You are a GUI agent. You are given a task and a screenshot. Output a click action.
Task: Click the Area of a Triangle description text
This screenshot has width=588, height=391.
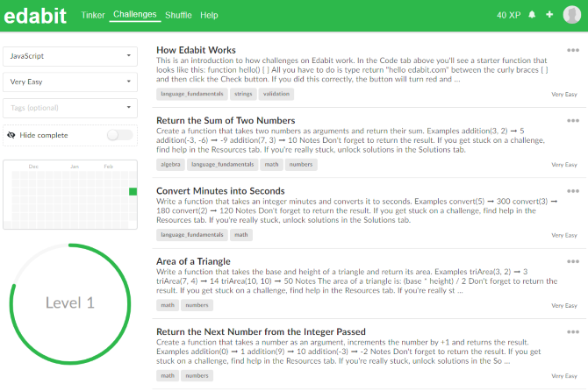tap(356, 281)
